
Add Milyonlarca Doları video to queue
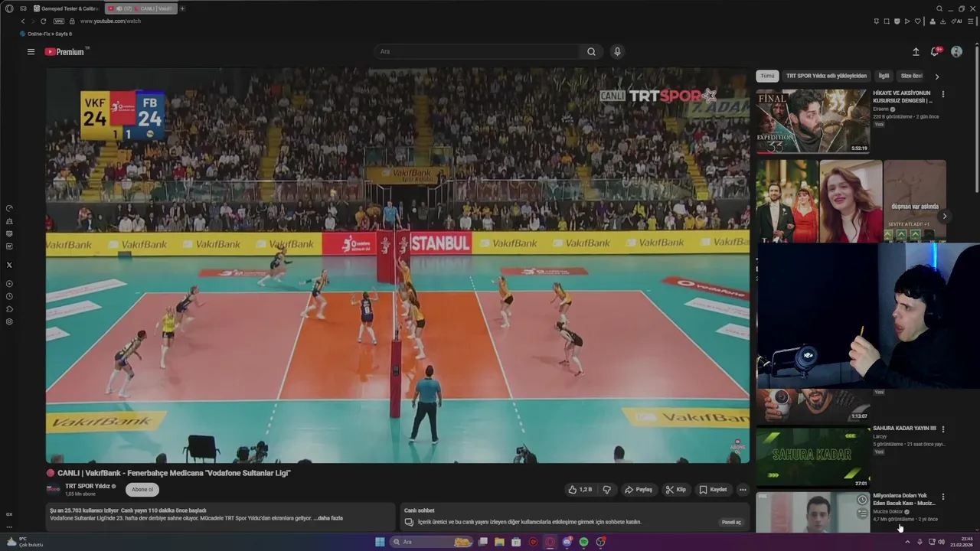click(x=862, y=514)
